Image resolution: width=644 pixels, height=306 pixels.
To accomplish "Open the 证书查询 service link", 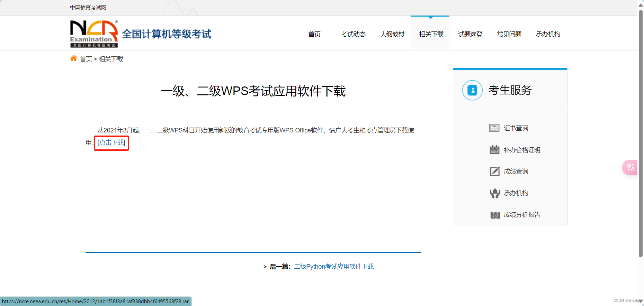I will coord(516,128).
